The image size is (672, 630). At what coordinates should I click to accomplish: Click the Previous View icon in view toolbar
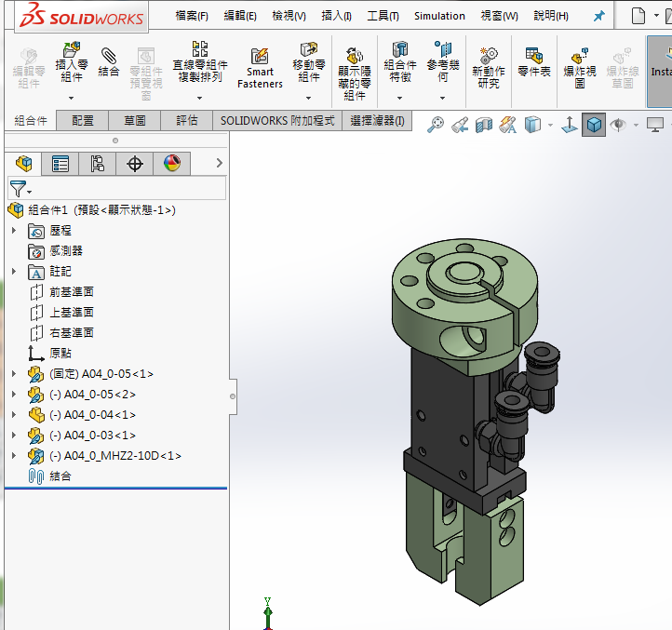click(x=460, y=125)
